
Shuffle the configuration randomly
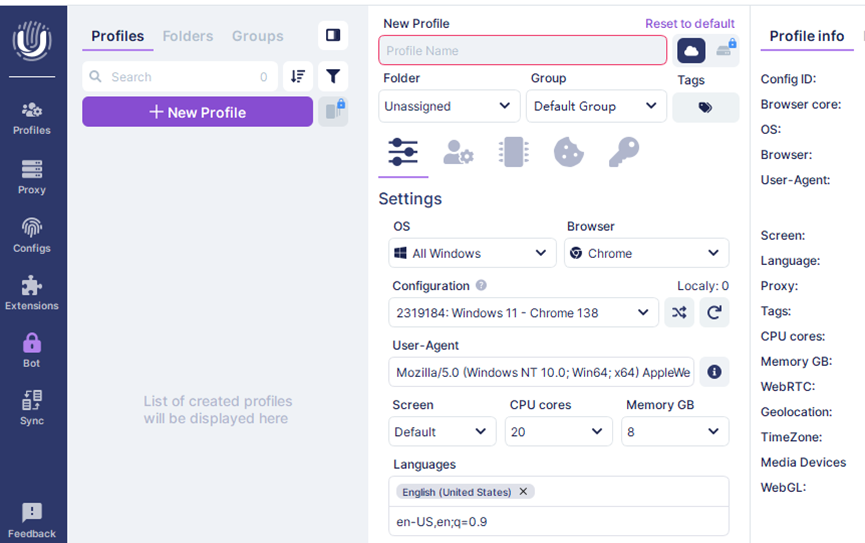679,312
